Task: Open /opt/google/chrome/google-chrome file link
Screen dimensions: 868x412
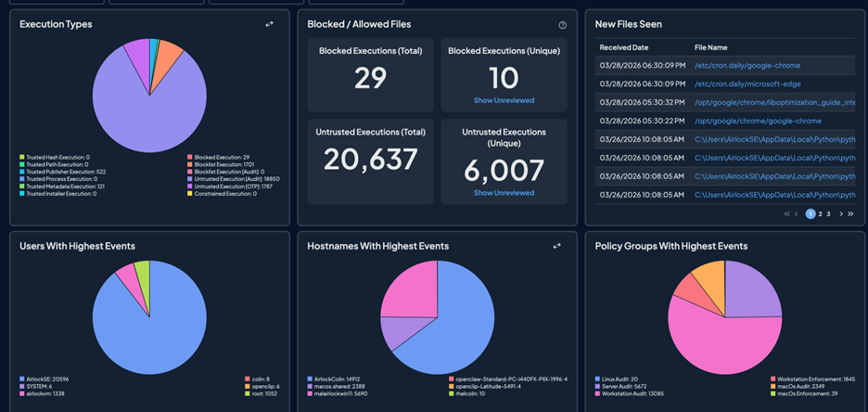Action: click(x=757, y=122)
